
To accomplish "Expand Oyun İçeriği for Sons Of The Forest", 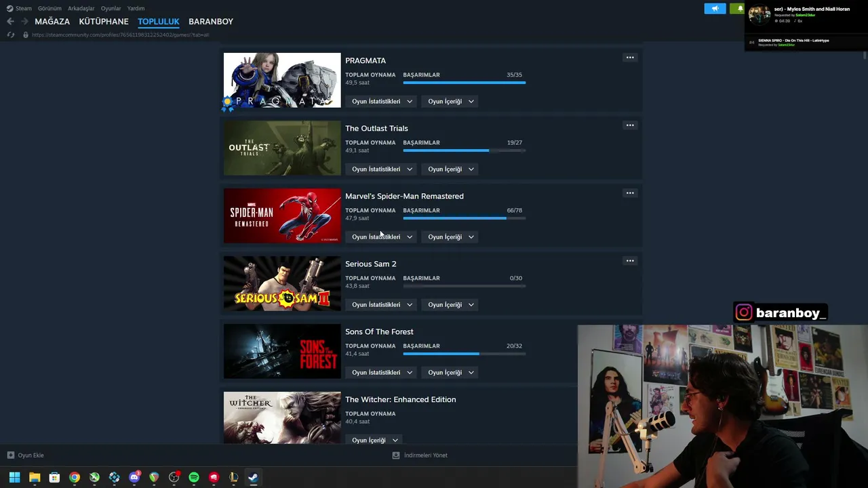I will (451, 373).
